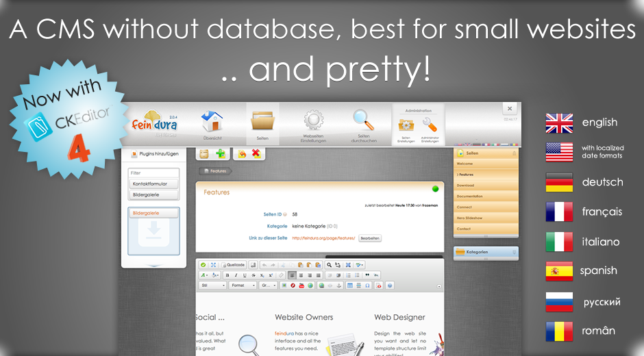
Task: Expand the Kategorien sidebar panel
Action: [x=486, y=252]
